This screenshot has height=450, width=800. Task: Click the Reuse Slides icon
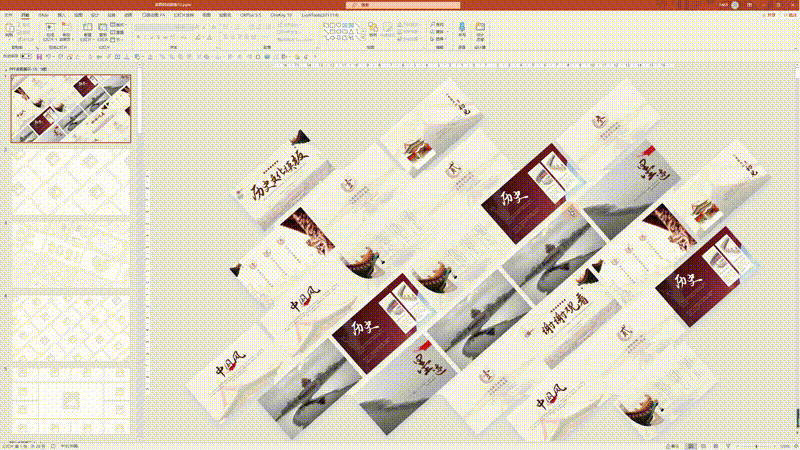coord(103,28)
